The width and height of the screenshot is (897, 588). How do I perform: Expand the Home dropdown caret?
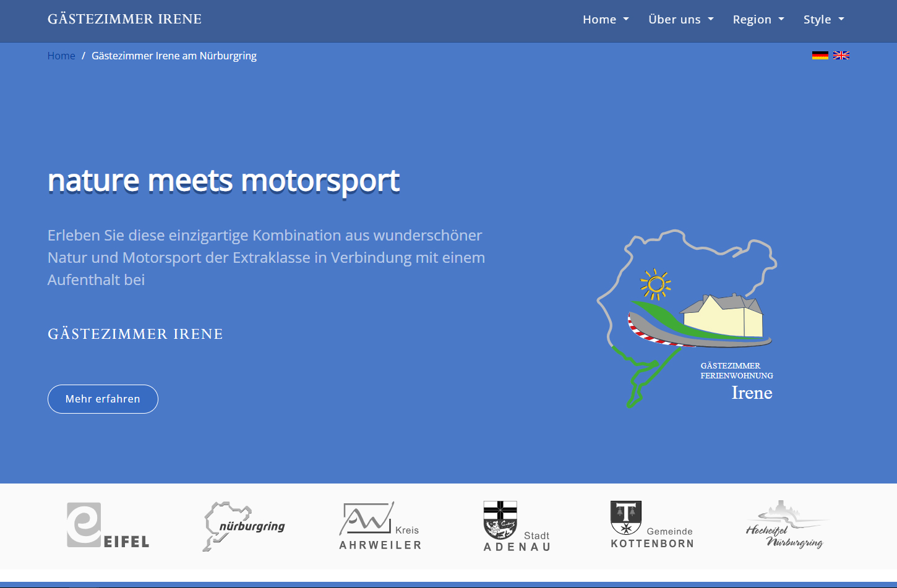pyautogui.click(x=626, y=20)
